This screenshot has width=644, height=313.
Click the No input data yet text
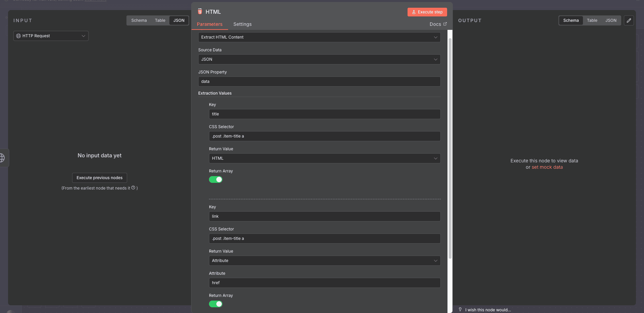click(100, 155)
